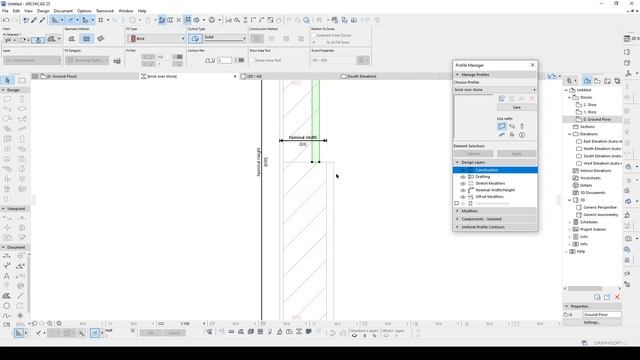Select the rotated rectangle geometry method icon
The image size is (640, 360).
101,39
